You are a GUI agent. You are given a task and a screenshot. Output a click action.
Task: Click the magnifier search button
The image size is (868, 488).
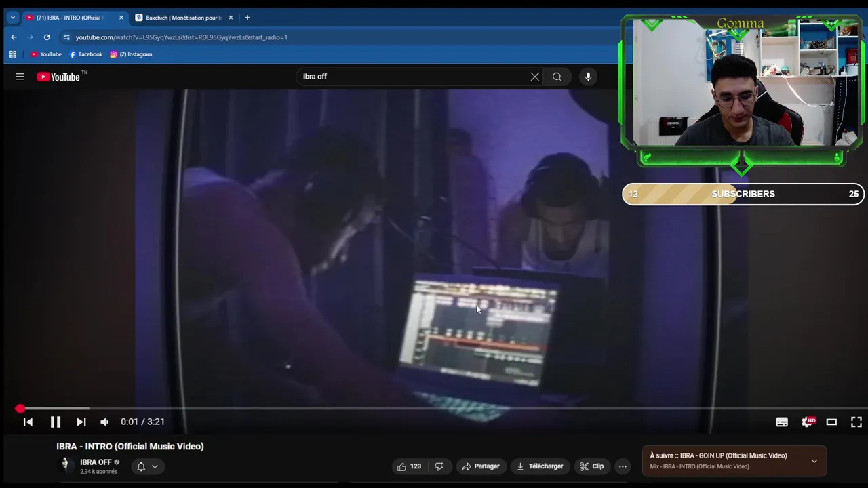click(557, 77)
